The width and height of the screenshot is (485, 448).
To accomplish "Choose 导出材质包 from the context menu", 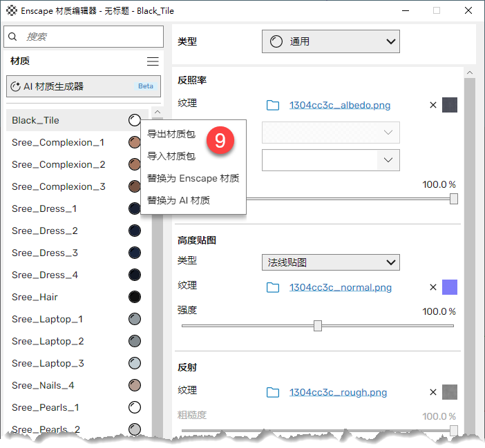I will pos(171,135).
